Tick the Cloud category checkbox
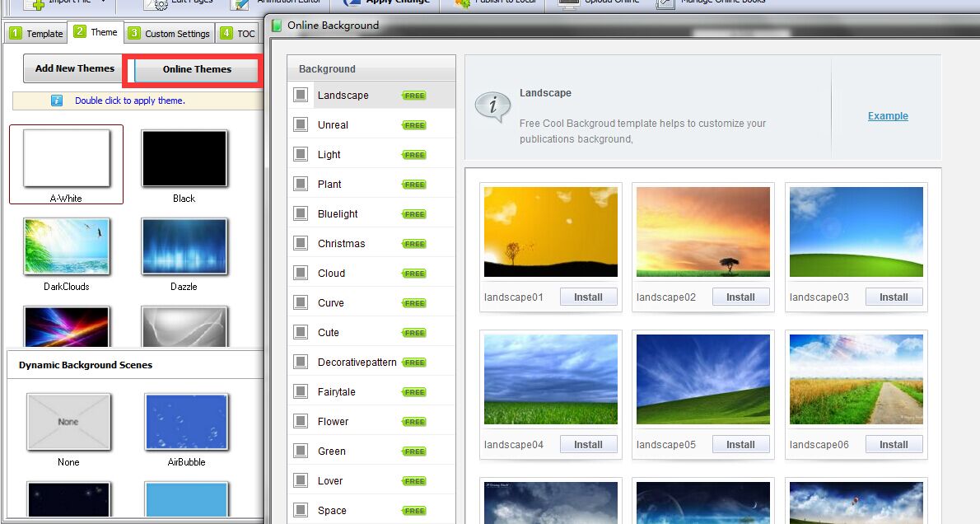The width and height of the screenshot is (980, 524). coord(301,274)
